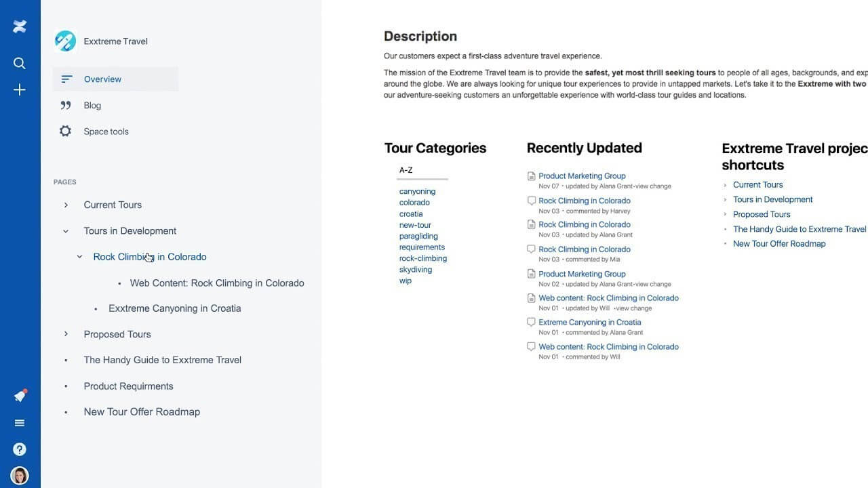Screen dimensions: 868x488
Task: Expand the Proposed Tours page tree
Action: tap(66, 333)
